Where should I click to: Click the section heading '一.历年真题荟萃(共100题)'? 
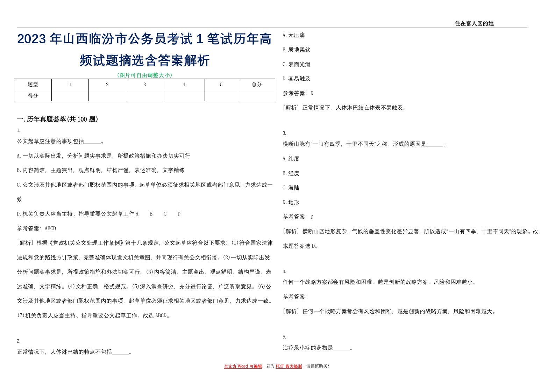pyautogui.click(x=57, y=119)
